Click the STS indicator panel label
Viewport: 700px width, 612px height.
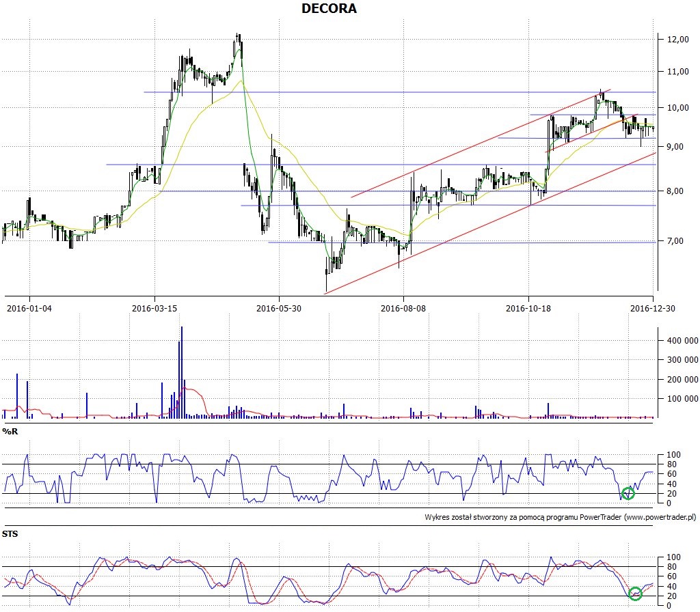10,534
